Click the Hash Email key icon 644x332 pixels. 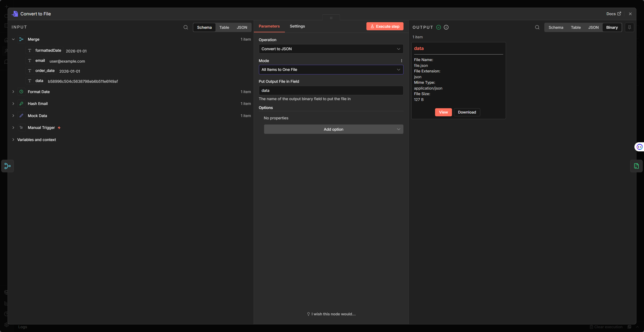[x=21, y=104]
